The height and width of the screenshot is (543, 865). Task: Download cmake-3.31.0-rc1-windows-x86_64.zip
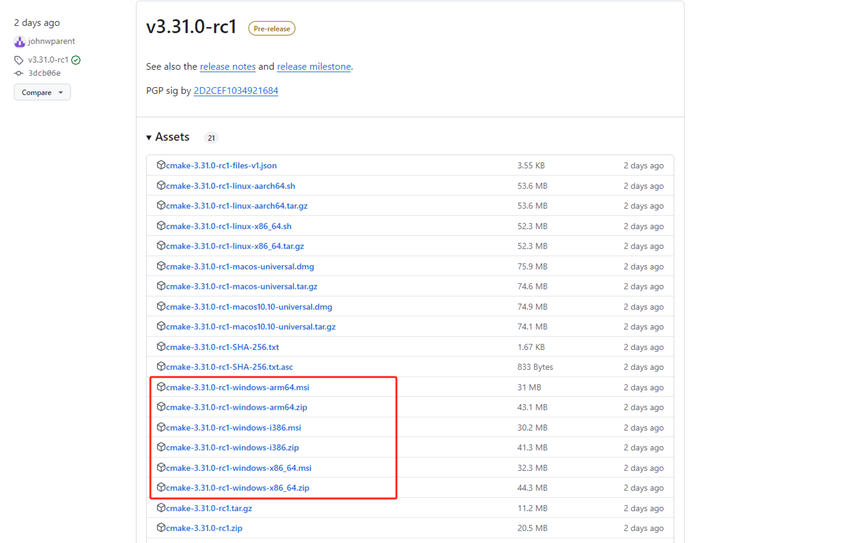click(238, 488)
